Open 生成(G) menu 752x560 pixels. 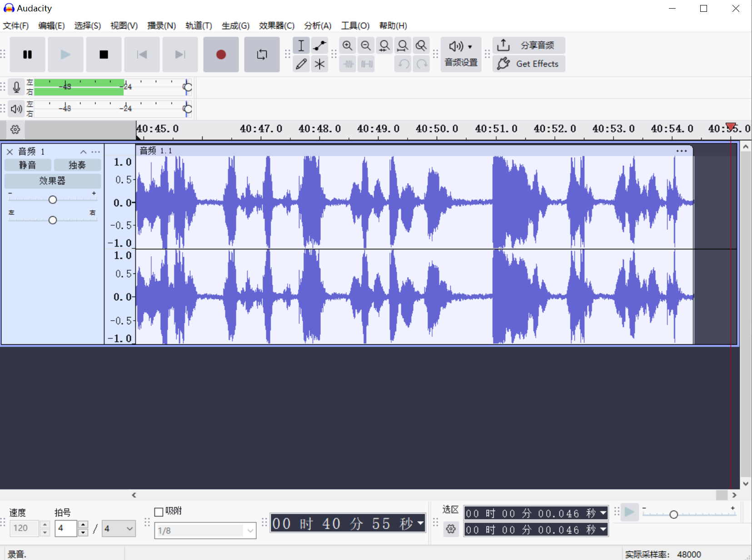(x=235, y=25)
